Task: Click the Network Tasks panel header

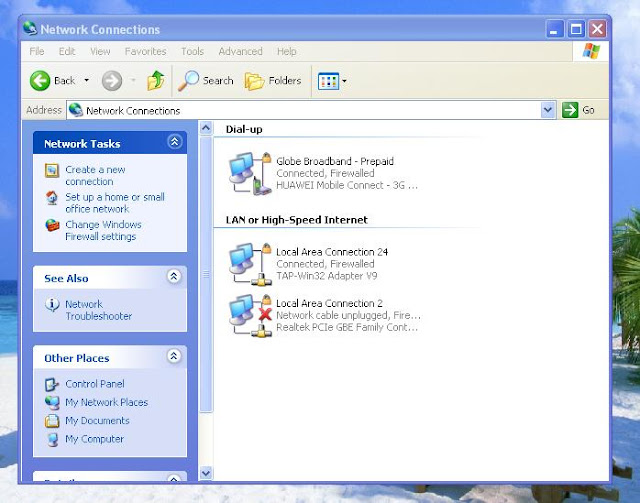Action: coord(110,143)
